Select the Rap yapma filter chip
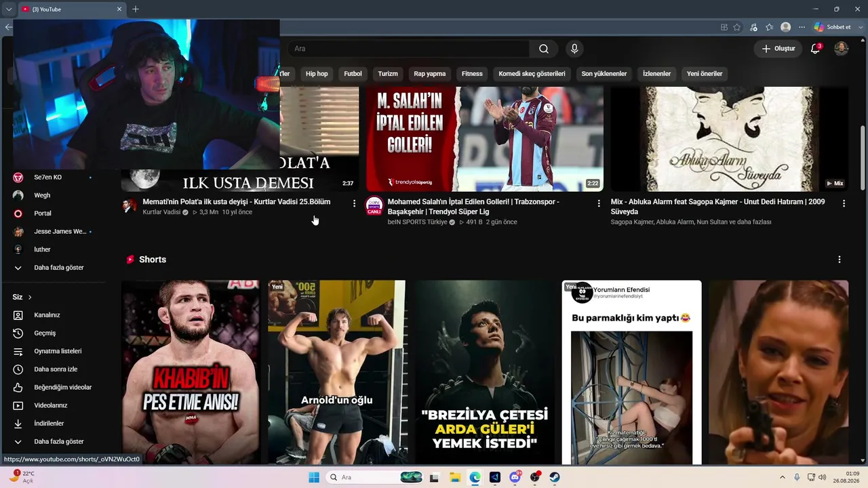This screenshot has height=488, width=868. tap(430, 74)
